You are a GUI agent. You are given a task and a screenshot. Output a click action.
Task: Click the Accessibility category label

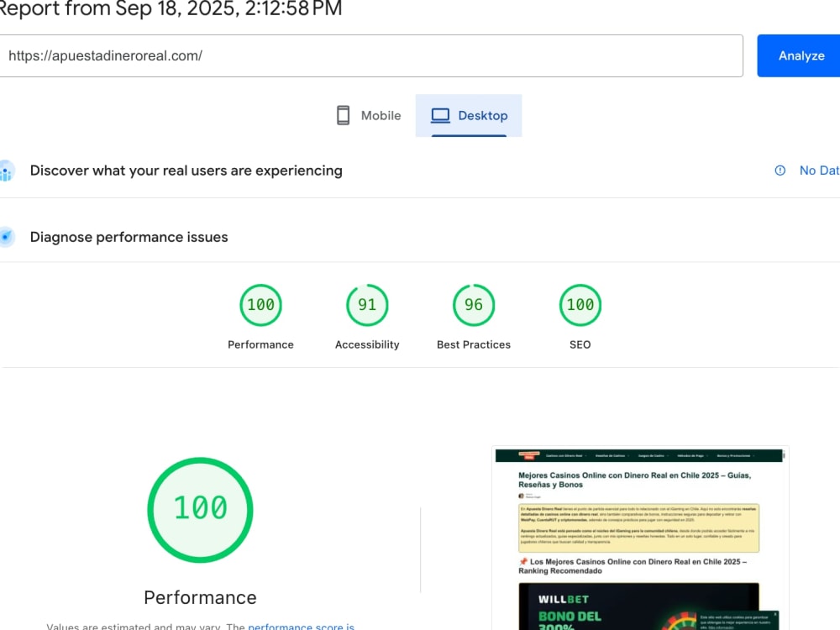(x=367, y=344)
